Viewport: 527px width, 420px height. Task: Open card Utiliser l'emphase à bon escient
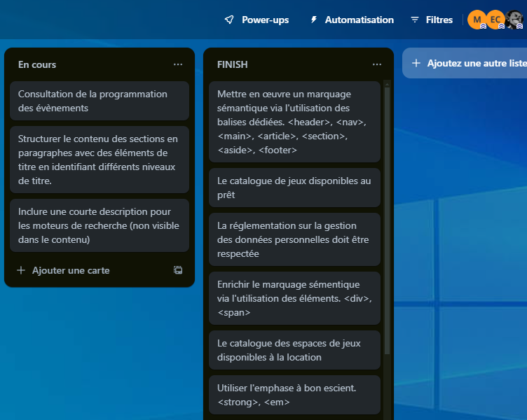pos(295,395)
